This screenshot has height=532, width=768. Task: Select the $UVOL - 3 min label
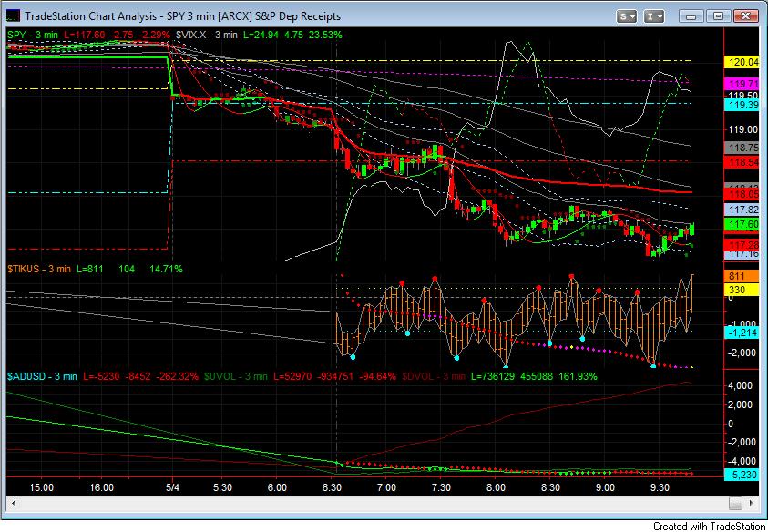pos(236,377)
